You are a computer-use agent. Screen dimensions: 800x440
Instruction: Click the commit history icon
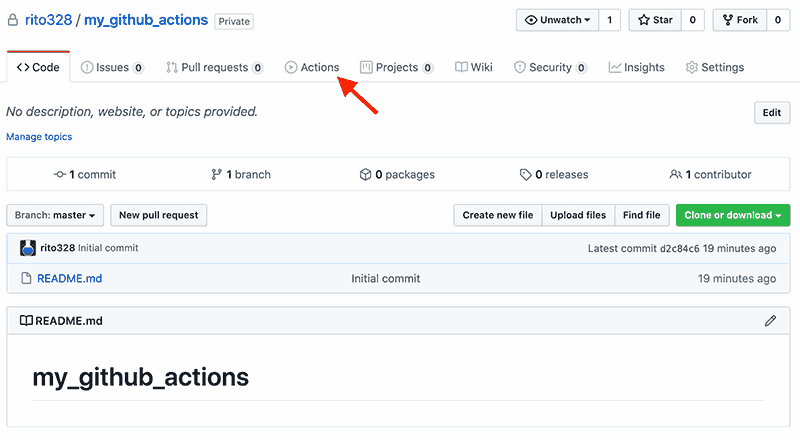tap(60, 174)
